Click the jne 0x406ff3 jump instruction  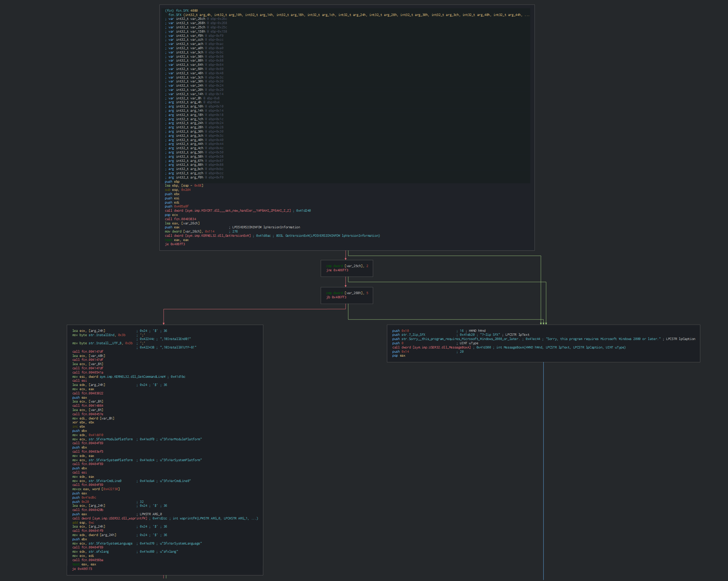(337, 270)
